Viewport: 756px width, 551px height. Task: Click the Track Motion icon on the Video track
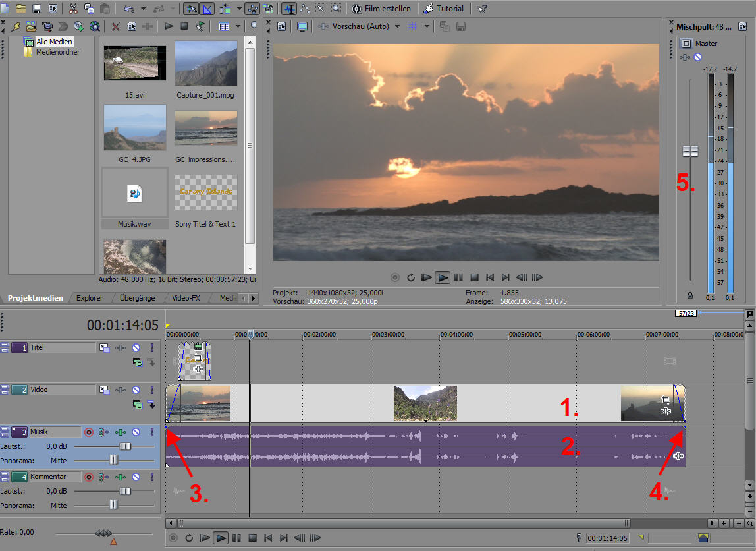point(105,390)
